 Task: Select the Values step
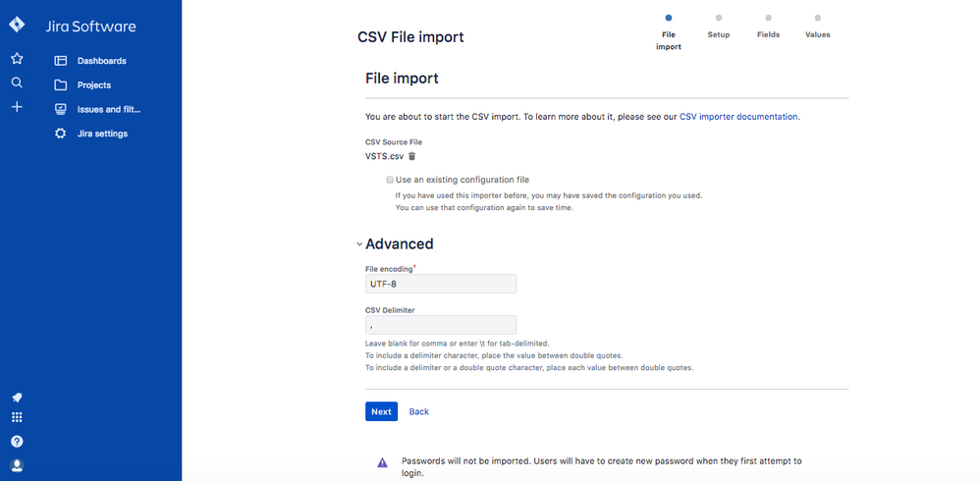point(818,27)
